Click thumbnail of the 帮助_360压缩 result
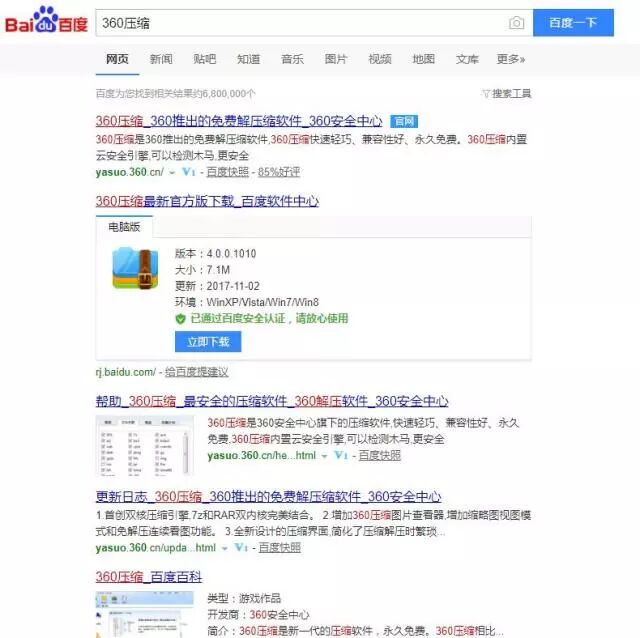Screen dimensions: 640x638 pyautogui.click(x=145, y=445)
